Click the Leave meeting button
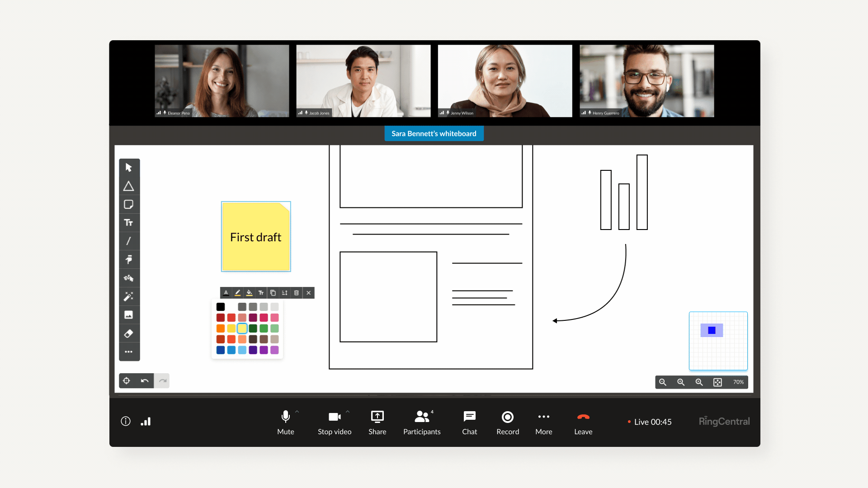 click(583, 421)
